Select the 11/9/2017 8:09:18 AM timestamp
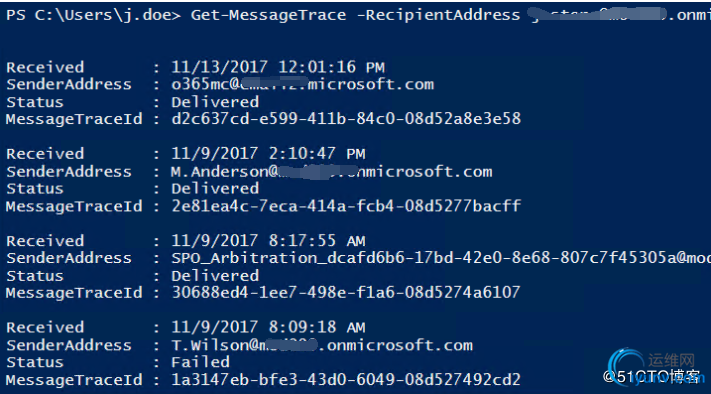Screen dimensions: 711x394 point(268,327)
